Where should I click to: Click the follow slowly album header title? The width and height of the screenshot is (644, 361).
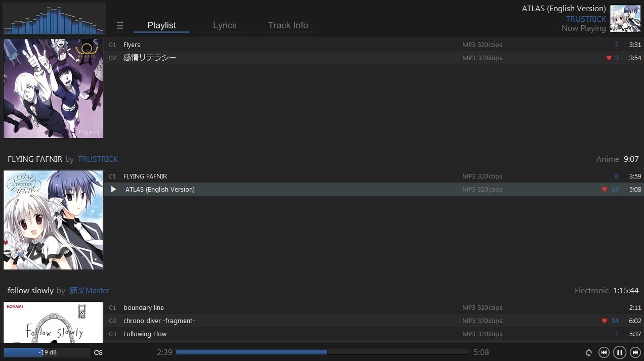tap(30, 290)
